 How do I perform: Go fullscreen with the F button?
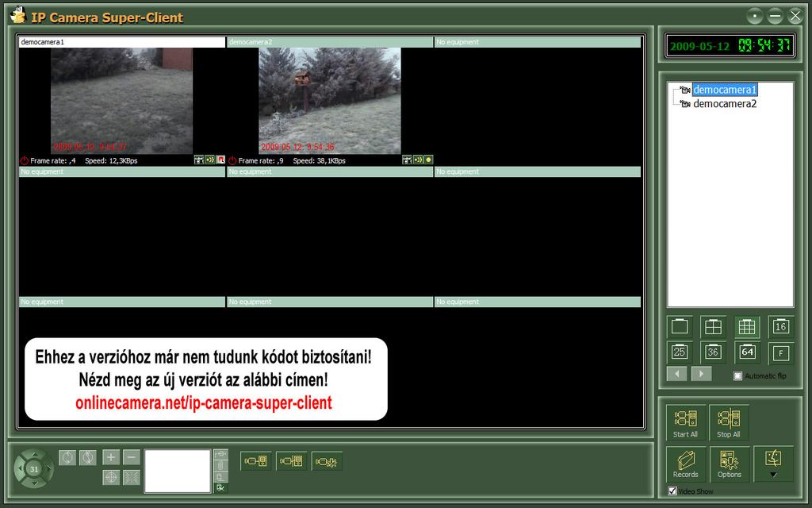click(780, 352)
